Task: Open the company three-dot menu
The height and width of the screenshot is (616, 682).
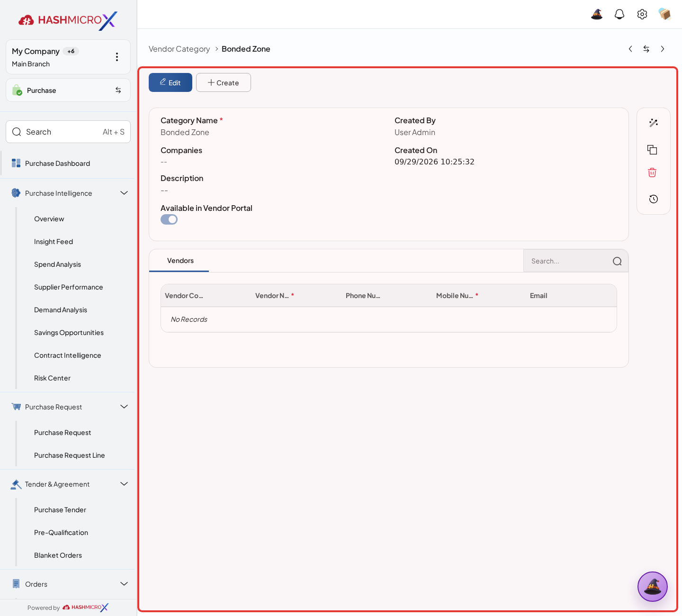Action: (x=117, y=57)
